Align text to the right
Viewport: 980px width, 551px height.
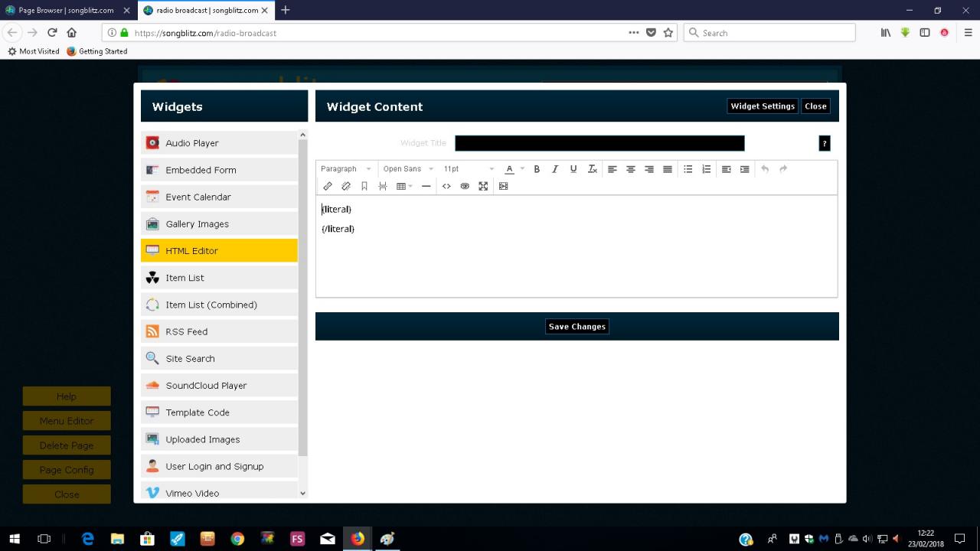pos(649,169)
